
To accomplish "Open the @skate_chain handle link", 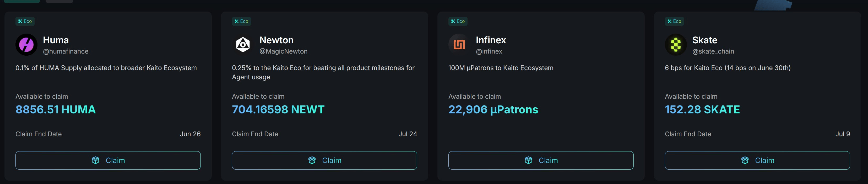I will pyautogui.click(x=713, y=51).
